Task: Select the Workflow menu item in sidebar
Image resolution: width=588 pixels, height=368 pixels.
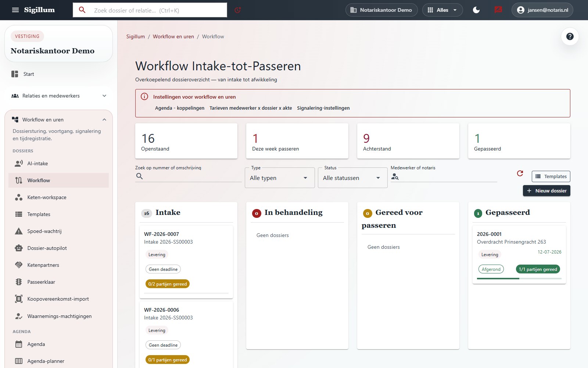Action: point(59,180)
